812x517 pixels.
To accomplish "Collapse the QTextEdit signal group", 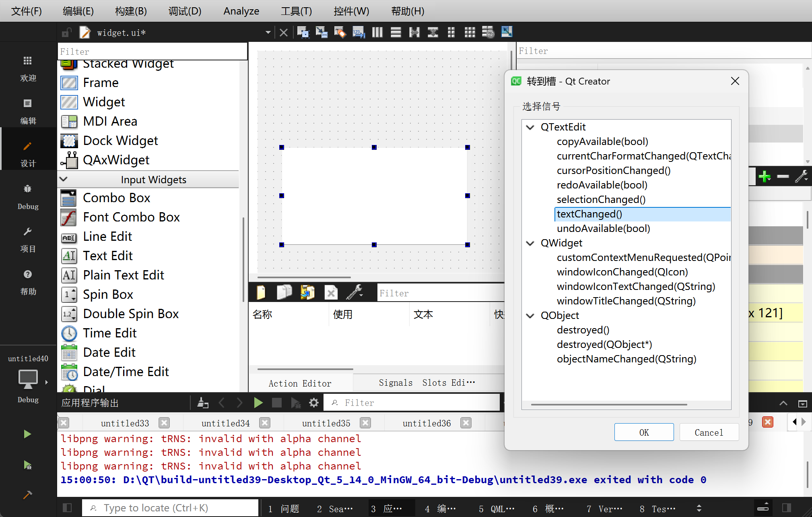I will pos(530,127).
